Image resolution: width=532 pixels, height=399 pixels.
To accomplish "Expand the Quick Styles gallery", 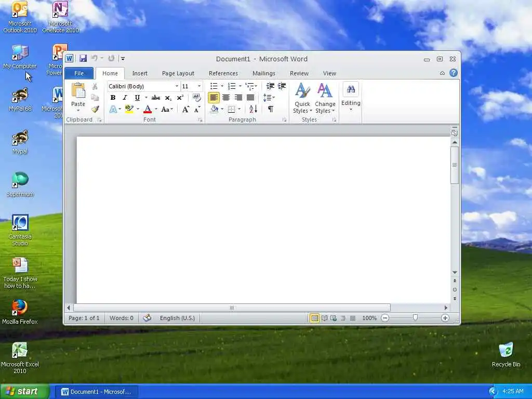I will [x=302, y=98].
